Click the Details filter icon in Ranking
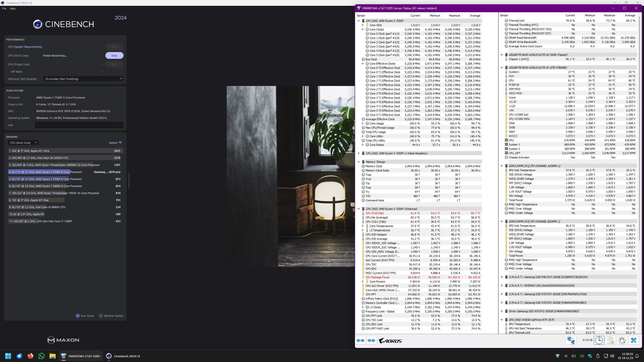The height and width of the screenshot is (362, 644). pyautogui.click(x=120, y=143)
